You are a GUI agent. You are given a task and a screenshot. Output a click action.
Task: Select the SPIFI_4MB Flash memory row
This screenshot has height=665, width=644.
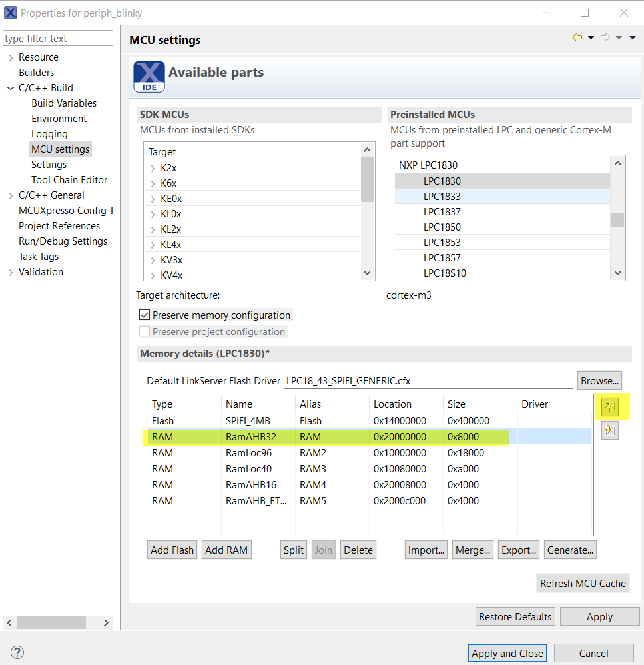(369, 420)
